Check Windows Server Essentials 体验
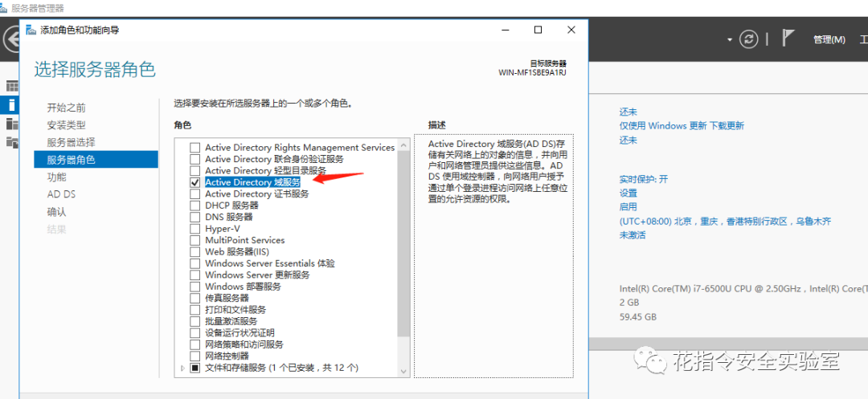868x399 pixels. point(194,263)
